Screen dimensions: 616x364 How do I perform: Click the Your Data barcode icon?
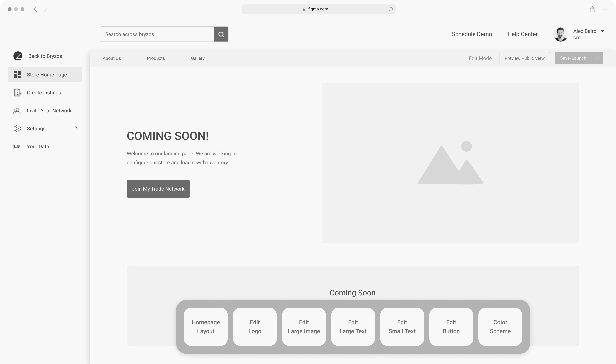point(17,146)
